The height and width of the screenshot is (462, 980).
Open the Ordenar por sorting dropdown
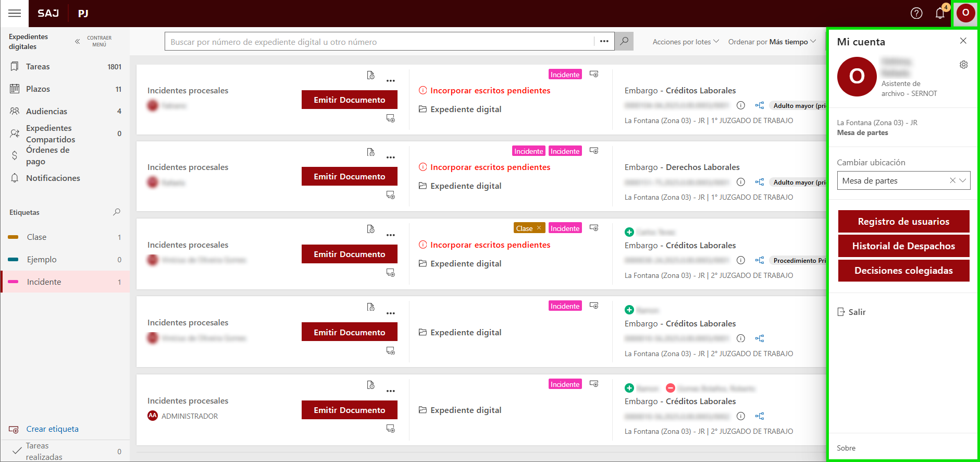click(772, 42)
